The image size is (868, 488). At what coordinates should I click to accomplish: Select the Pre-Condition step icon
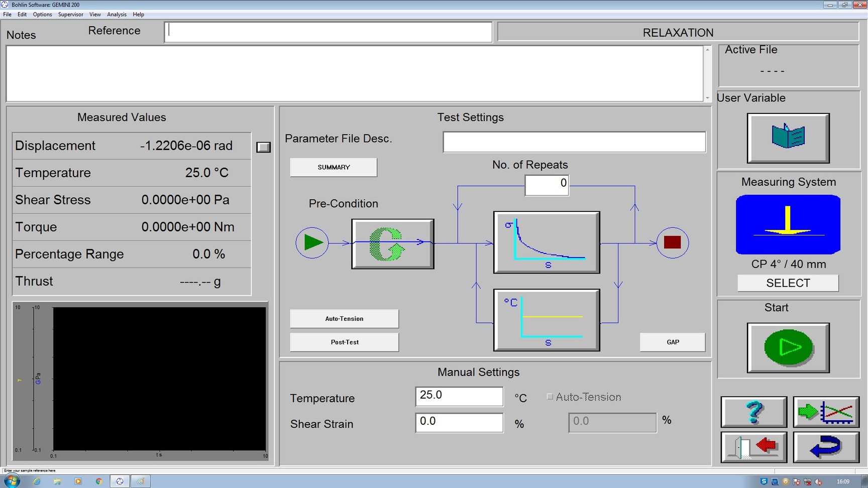(x=393, y=243)
